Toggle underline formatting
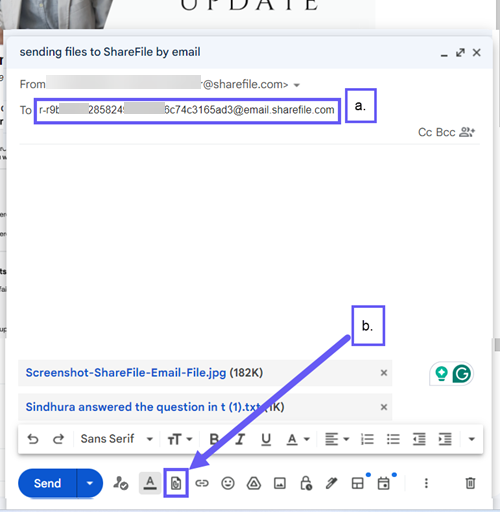Screen dimensions: 500x512 click(x=266, y=439)
